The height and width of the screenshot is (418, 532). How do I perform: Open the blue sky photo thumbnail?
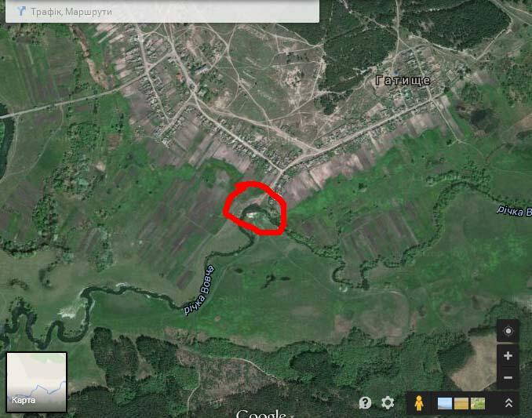tap(444, 403)
